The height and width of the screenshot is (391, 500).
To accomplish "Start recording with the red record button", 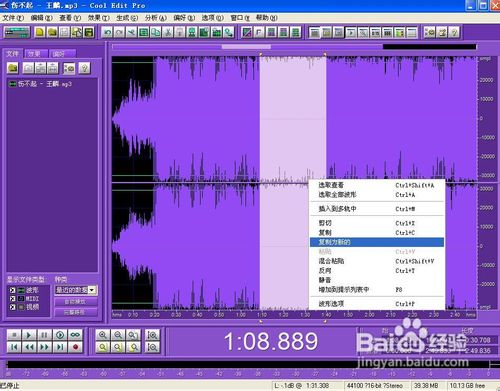I will coord(76,347).
